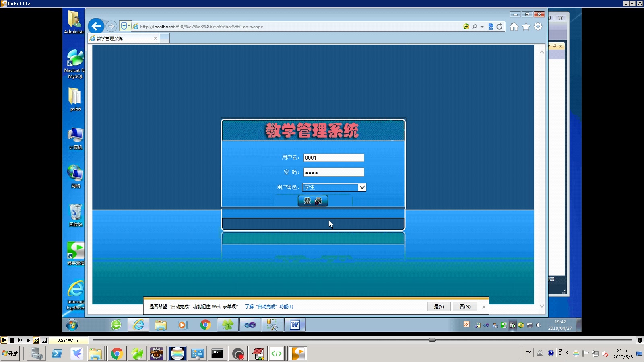This screenshot has height=362, width=644.
Task: Click the speaker volume icon in system tray
Action: pos(539,325)
